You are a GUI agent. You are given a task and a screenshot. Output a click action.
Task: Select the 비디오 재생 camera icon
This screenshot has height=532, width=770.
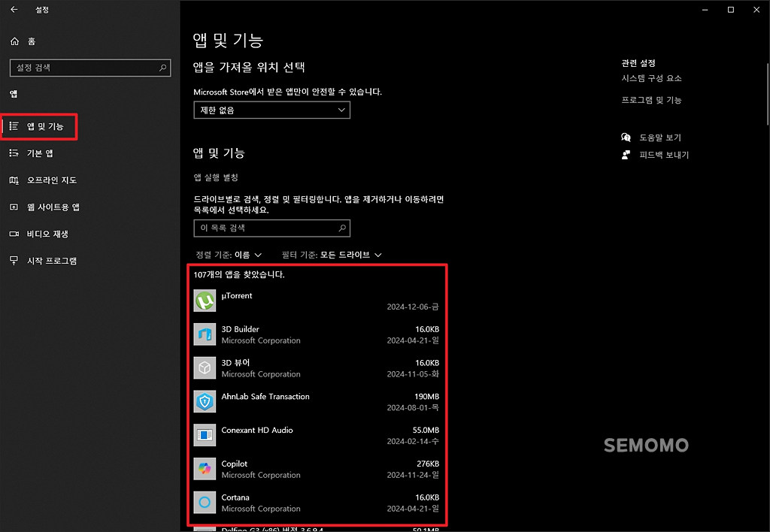(14, 234)
